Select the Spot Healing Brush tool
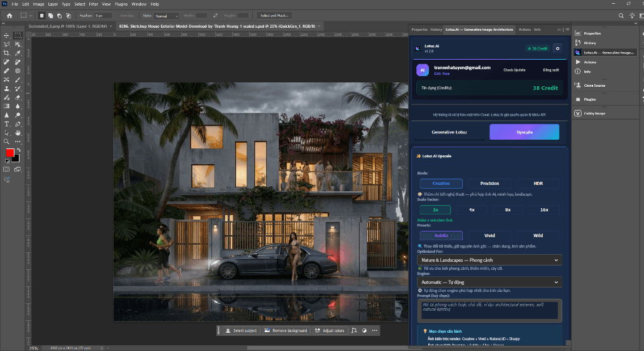The height and width of the screenshot is (351, 644). [6, 62]
